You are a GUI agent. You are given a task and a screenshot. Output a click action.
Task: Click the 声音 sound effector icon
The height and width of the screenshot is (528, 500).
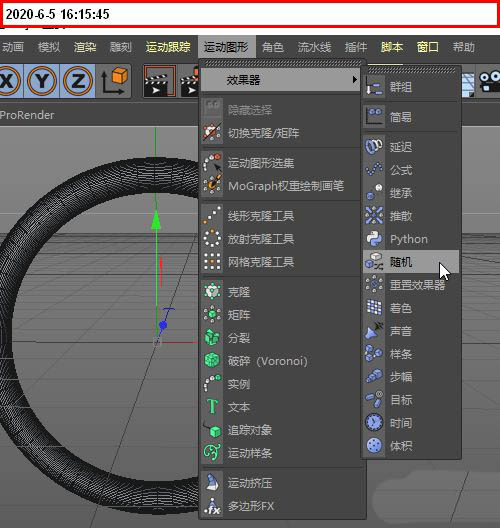pyautogui.click(x=374, y=331)
